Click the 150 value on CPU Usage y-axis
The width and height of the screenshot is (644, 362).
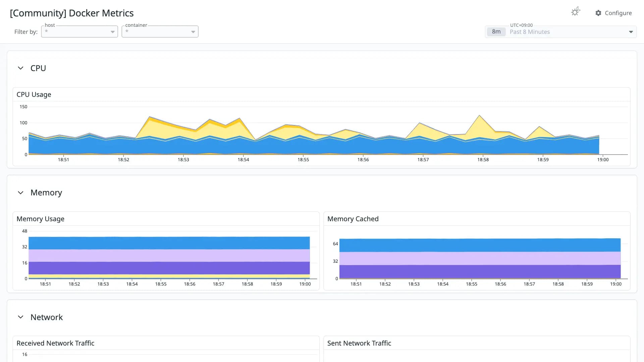23,107
